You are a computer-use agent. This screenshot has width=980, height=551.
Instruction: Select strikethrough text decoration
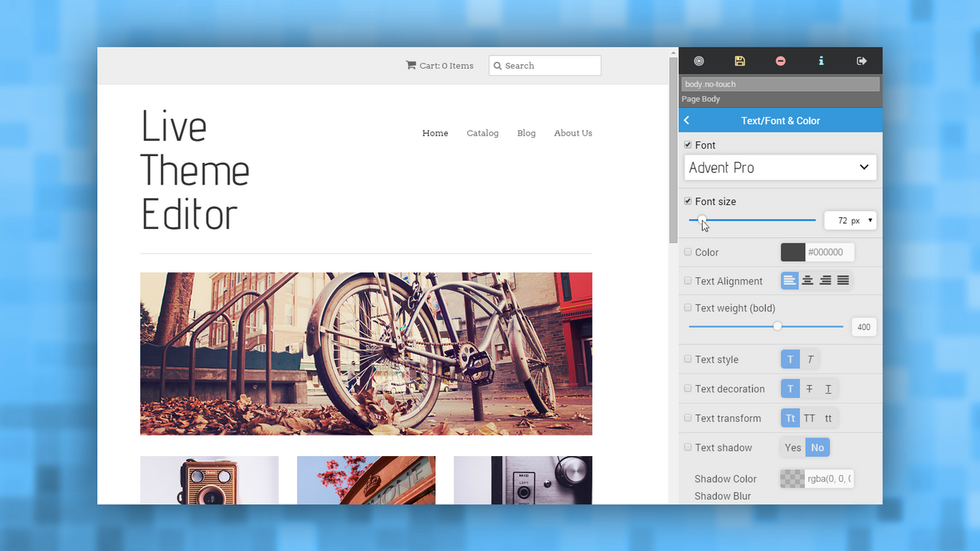pos(809,389)
